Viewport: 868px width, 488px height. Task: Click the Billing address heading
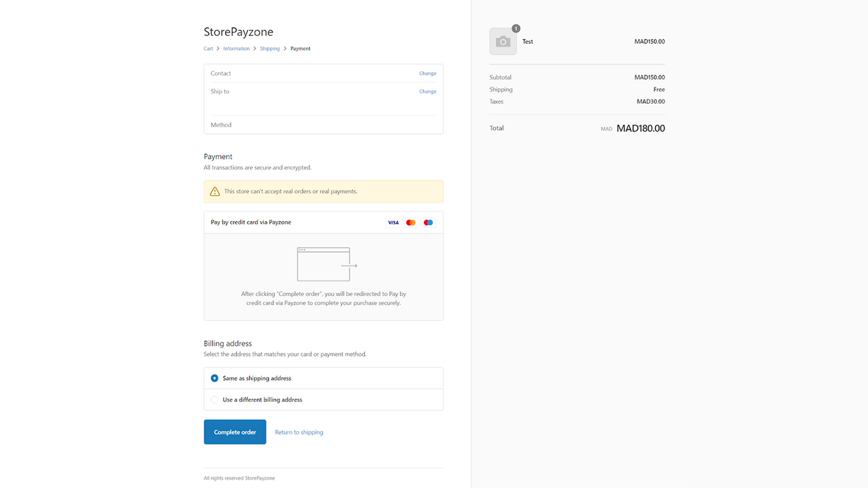[228, 344]
